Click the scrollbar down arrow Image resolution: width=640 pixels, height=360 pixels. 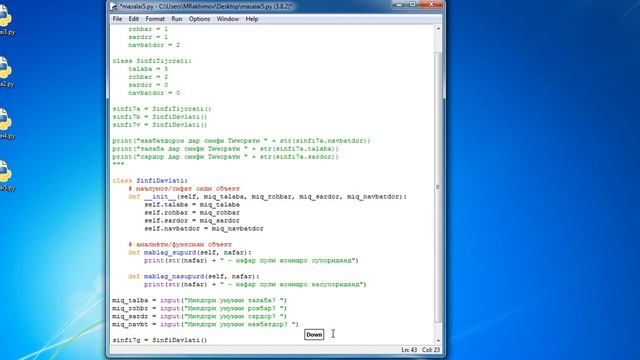[x=438, y=340]
